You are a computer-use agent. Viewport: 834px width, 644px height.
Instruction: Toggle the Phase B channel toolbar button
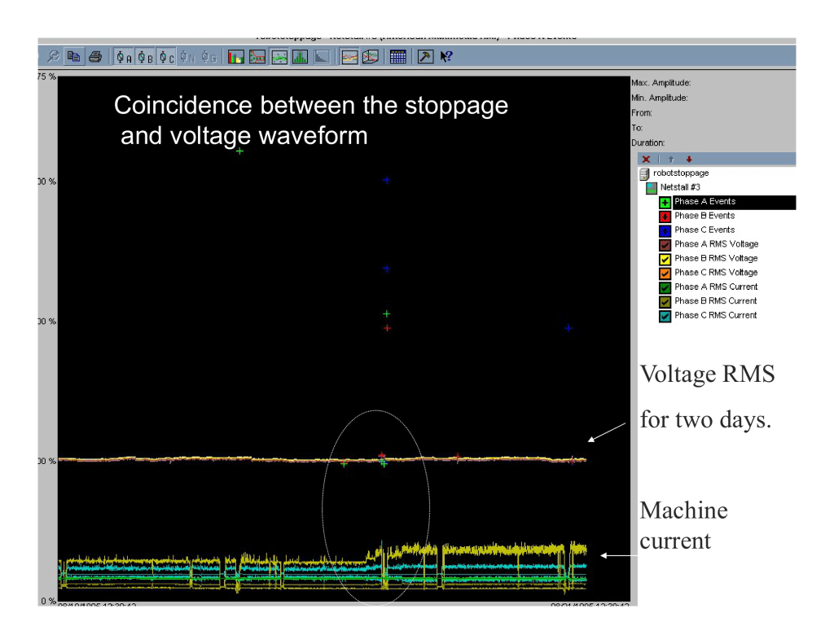pos(145,57)
